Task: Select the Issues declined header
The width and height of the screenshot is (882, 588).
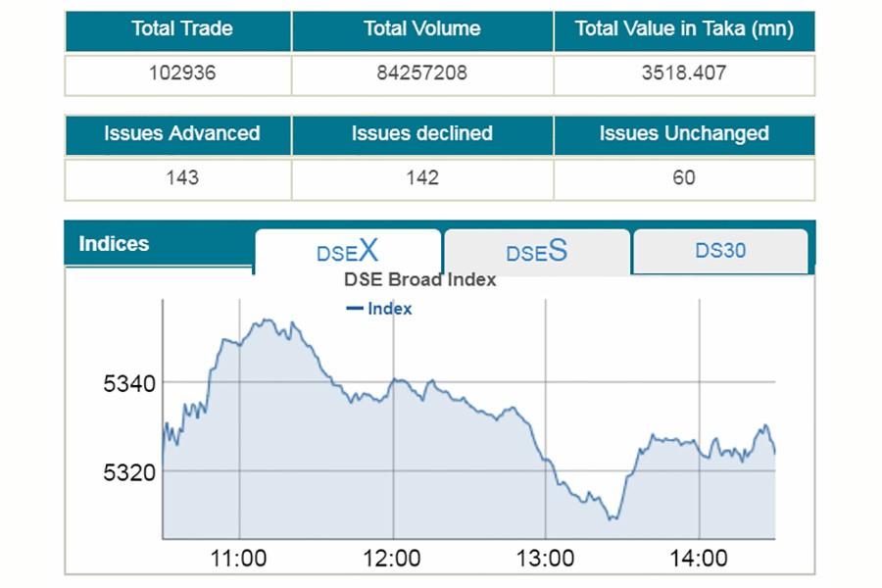Action: (x=422, y=133)
